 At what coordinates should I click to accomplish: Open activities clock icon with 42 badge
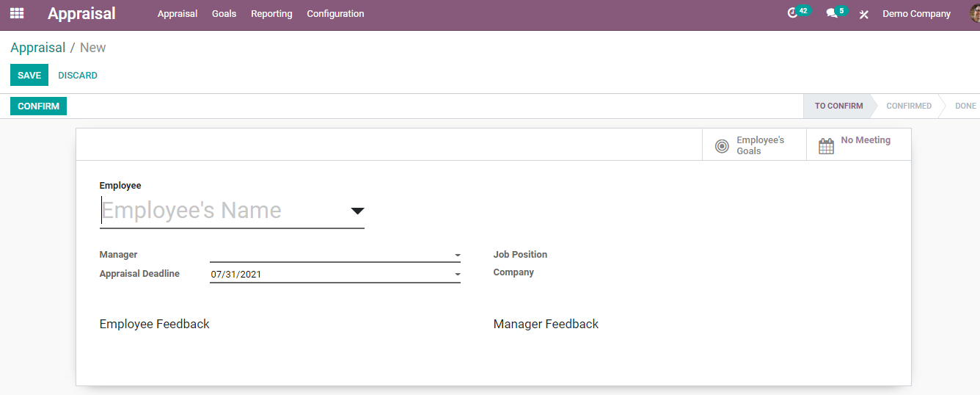792,13
